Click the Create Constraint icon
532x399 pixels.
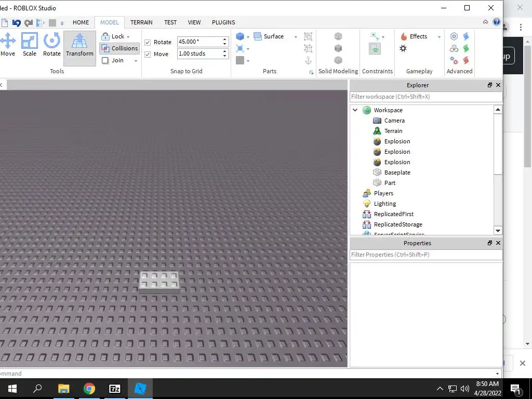click(375, 36)
